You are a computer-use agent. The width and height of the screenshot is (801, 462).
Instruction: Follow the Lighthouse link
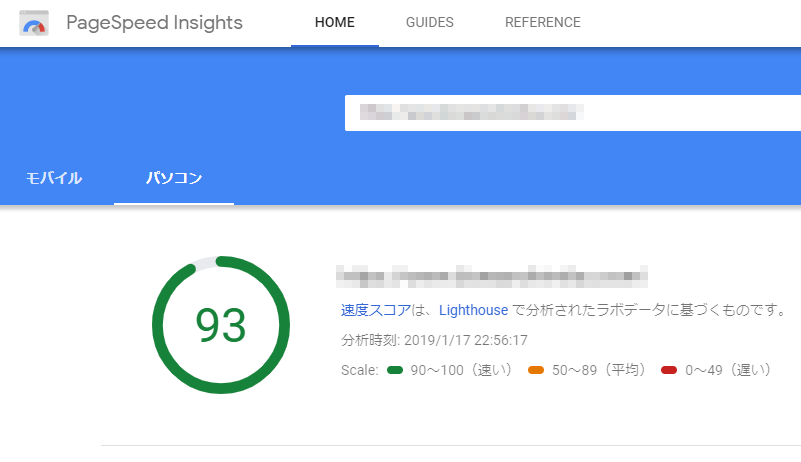pos(473,310)
